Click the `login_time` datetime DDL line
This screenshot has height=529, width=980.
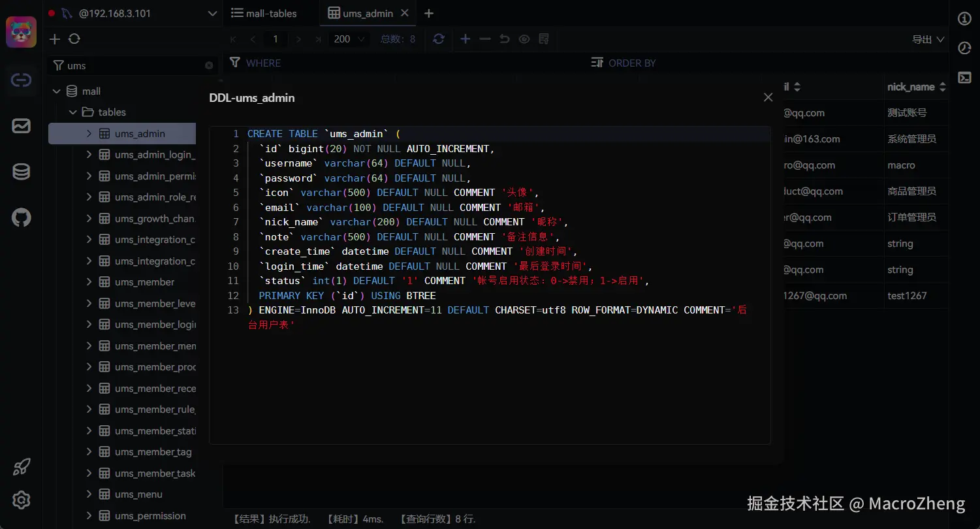click(x=425, y=266)
